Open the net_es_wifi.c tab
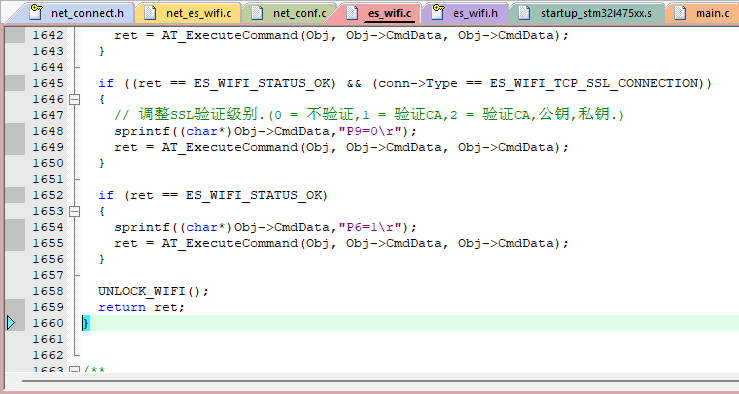 pyautogui.click(x=188, y=13)
